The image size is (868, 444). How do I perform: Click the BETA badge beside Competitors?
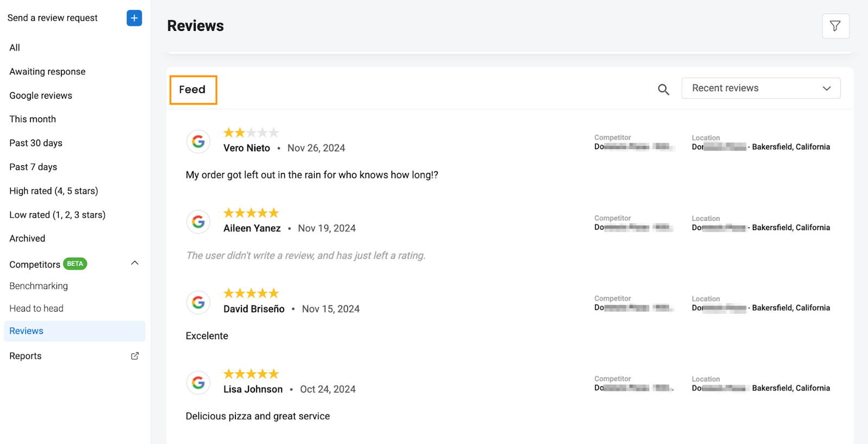(75, 264)
